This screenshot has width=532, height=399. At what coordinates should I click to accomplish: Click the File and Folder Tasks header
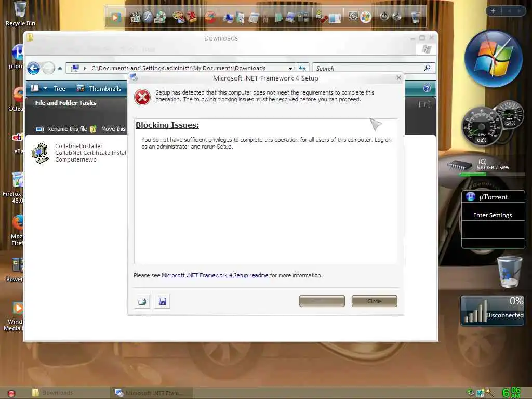coord(65,103)
